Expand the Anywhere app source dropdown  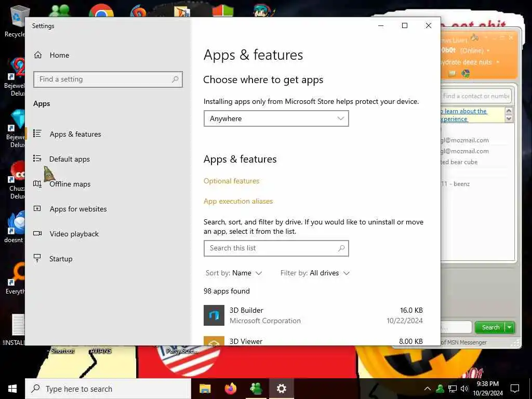coord(276,118)
